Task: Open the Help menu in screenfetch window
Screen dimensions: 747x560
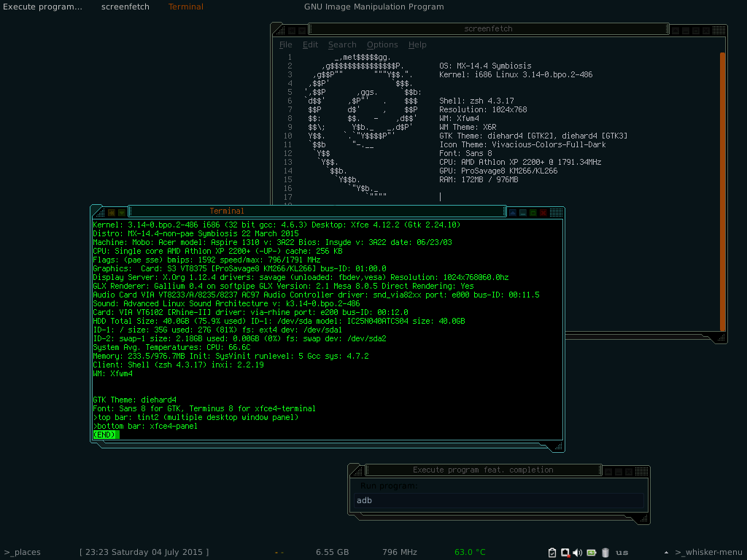Action: 417,44
